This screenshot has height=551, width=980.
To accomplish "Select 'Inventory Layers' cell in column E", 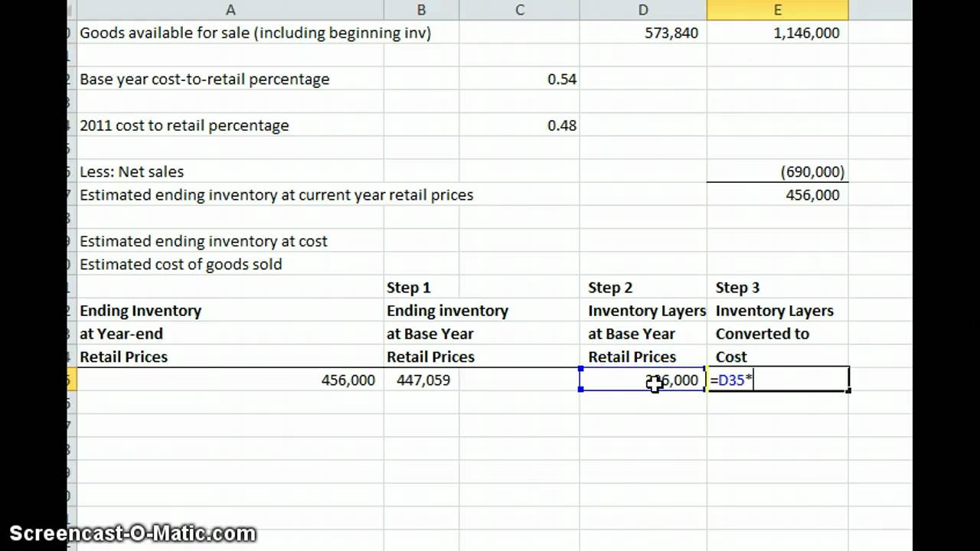I will (777, 311).
